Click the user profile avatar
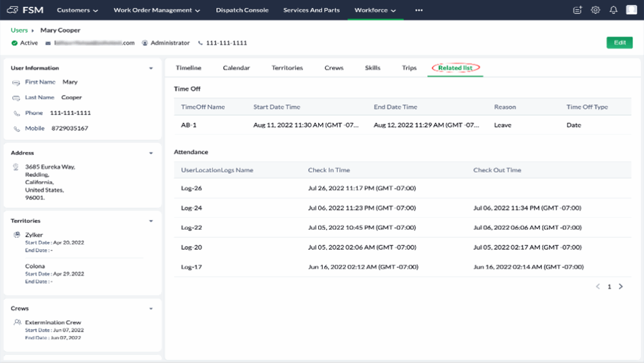Image resolution: width=644 pixels, height=363 pixels. coord(631,10)
